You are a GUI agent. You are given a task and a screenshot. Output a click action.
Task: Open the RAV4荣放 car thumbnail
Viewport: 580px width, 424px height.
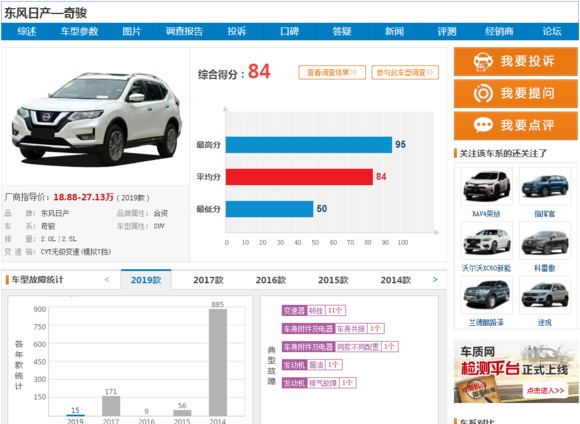486,186
